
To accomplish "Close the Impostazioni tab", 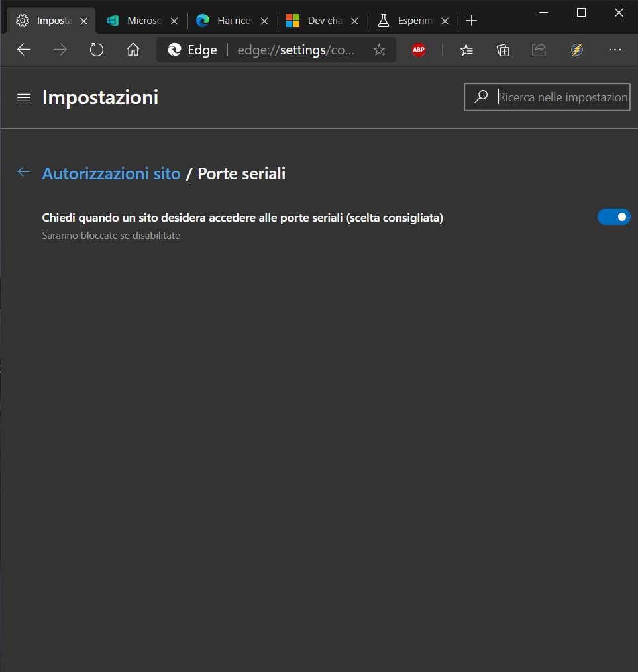I will tap(84, 21).
